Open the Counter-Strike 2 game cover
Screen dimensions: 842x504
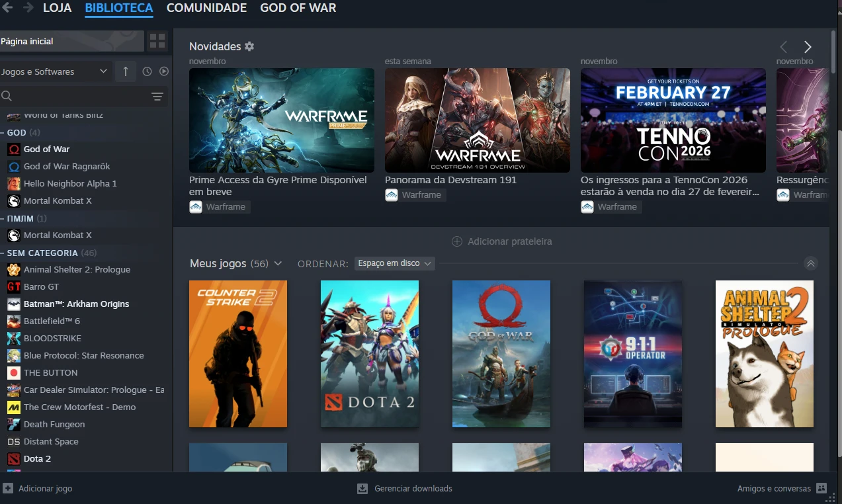tap(238, 354)
